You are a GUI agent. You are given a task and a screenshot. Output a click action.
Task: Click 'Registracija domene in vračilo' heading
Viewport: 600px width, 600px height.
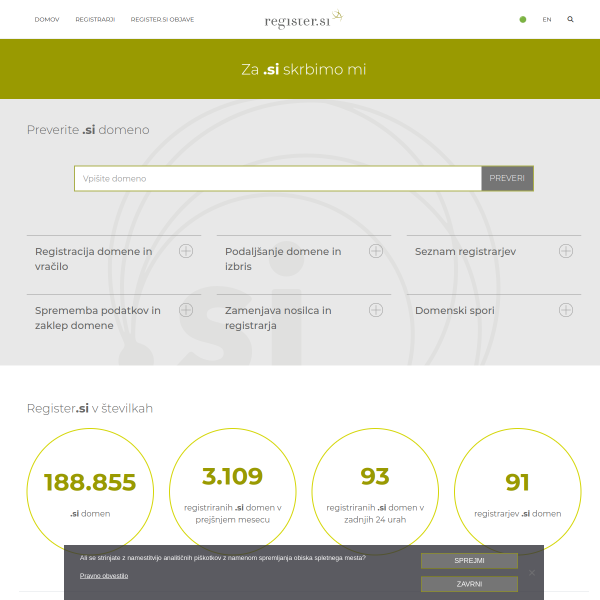[94, 259]
